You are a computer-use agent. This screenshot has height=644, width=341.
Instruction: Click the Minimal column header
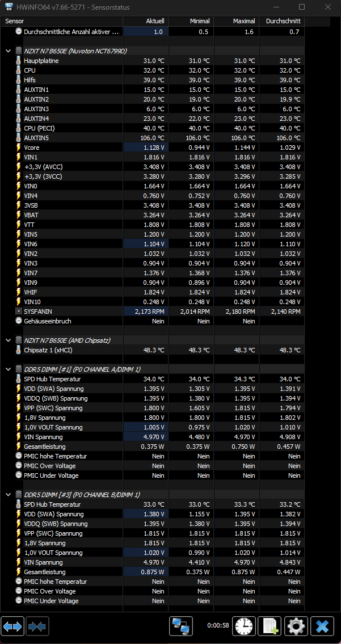click(x=191, y=21)
